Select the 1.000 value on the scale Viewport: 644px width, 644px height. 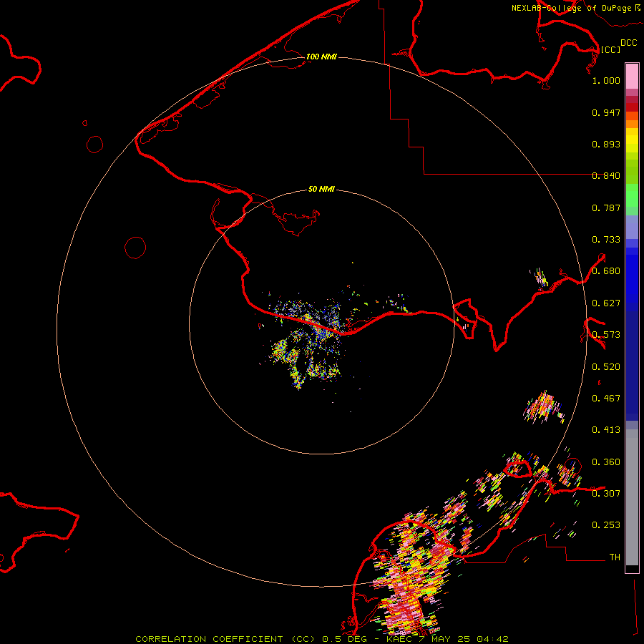point(606,80)
